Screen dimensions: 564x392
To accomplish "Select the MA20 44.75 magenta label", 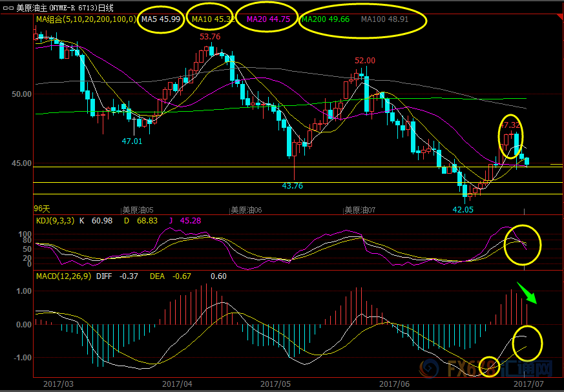I will point(267,19).
